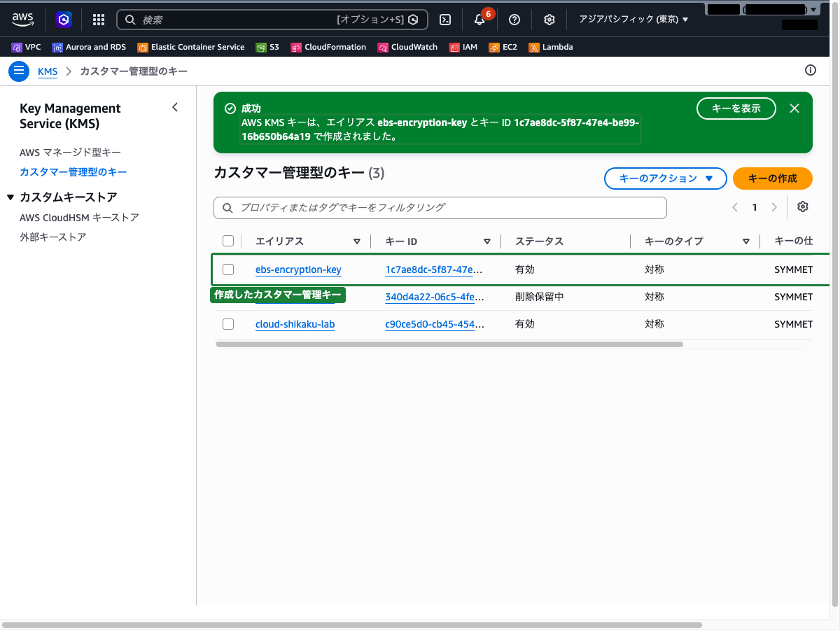Open key ID c90ce5d0-cb45-454 link

(x=434, y=324)
